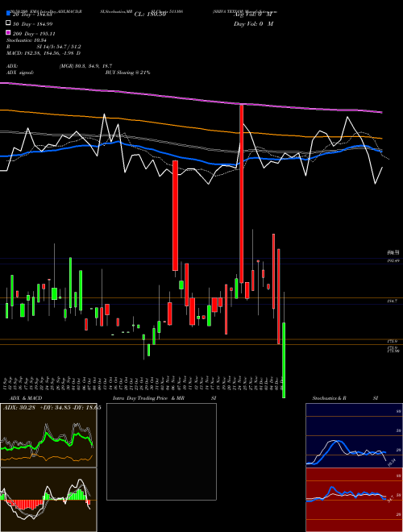The width and height of the screenshot is (403, 532).
Task: Click the 'Day Vol: 0 M' label
Action: [253, 23]
